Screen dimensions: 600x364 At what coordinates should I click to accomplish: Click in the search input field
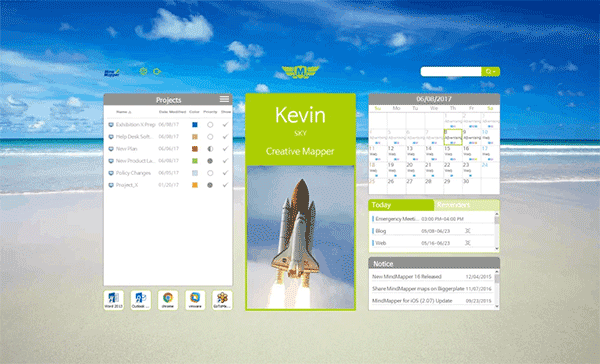pos(451,72)
